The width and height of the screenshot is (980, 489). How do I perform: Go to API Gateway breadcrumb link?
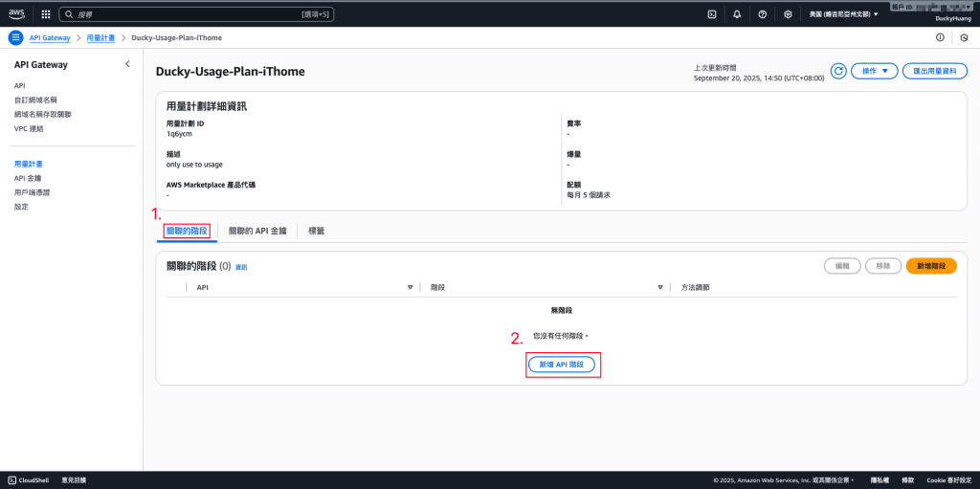click(50, 37)
